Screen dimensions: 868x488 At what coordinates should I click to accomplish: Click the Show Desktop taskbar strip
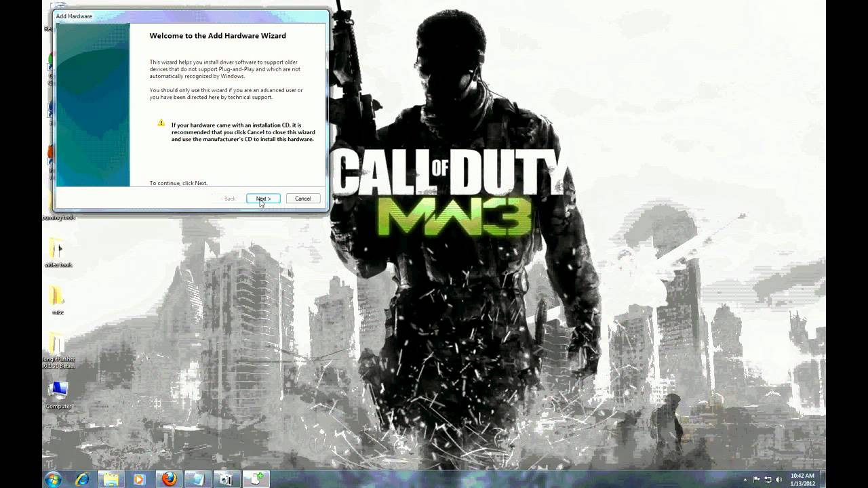822,479
